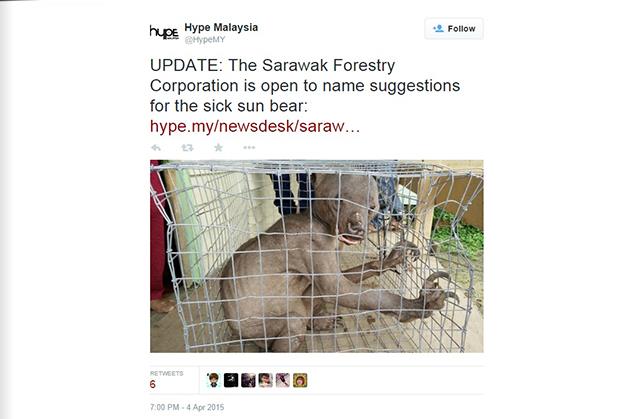Image resolution: width=620 pixels, height=419 pixels.
Task: Open fifth retweeter's pinkish avatar
Action: click(x=283, y=380)
